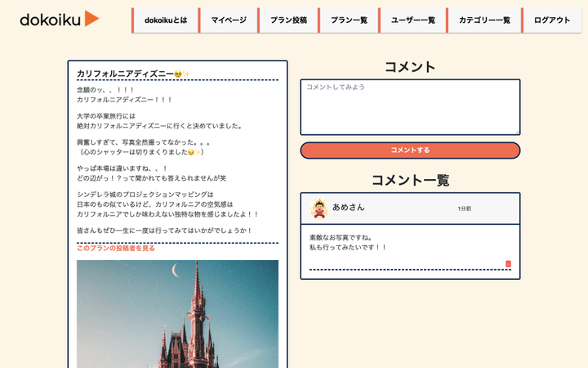Click the line 念願のッ、、！！！

tap(105, 90)
